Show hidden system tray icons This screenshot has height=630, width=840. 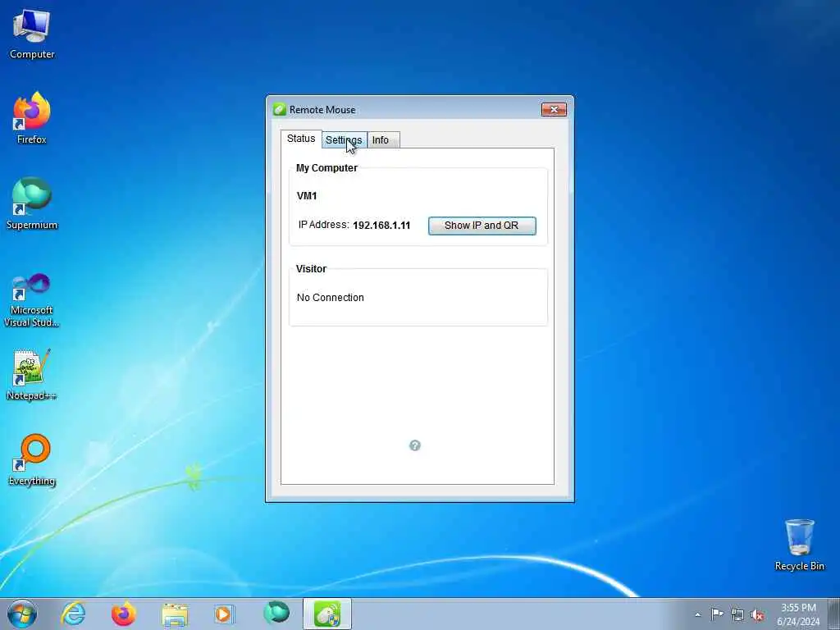pos(697,614)
